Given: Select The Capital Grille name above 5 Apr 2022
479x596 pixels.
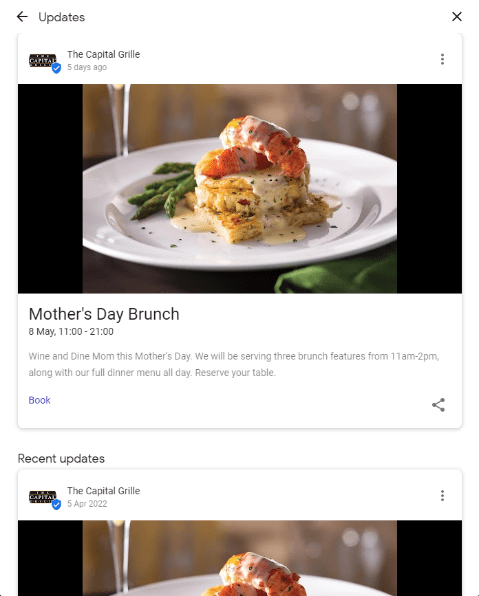Looking at the screenshot, I should point(103,491).
